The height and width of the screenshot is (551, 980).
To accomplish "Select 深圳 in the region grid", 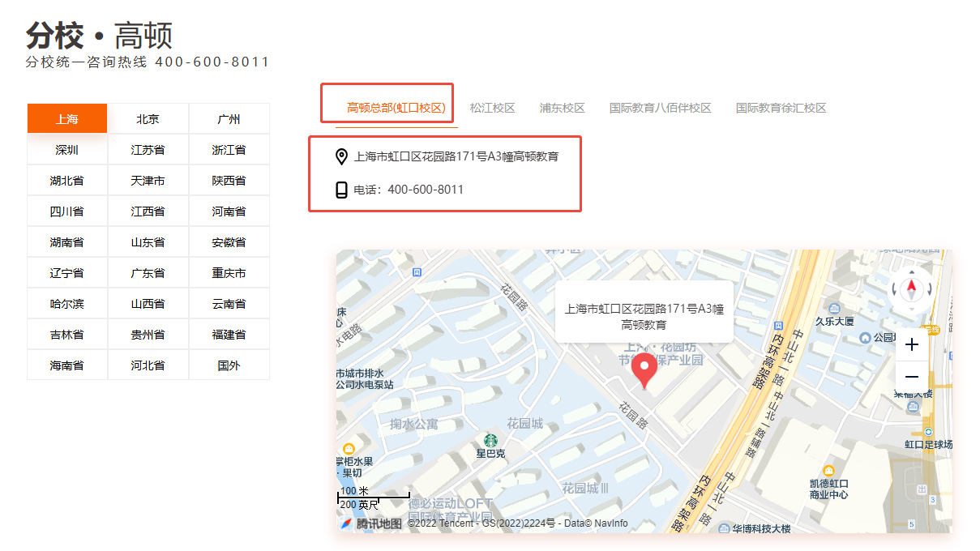I will [67, 150].
